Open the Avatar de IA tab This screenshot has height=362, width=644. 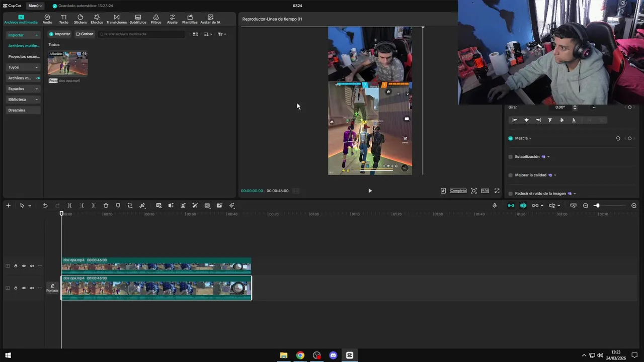point(210,19)
